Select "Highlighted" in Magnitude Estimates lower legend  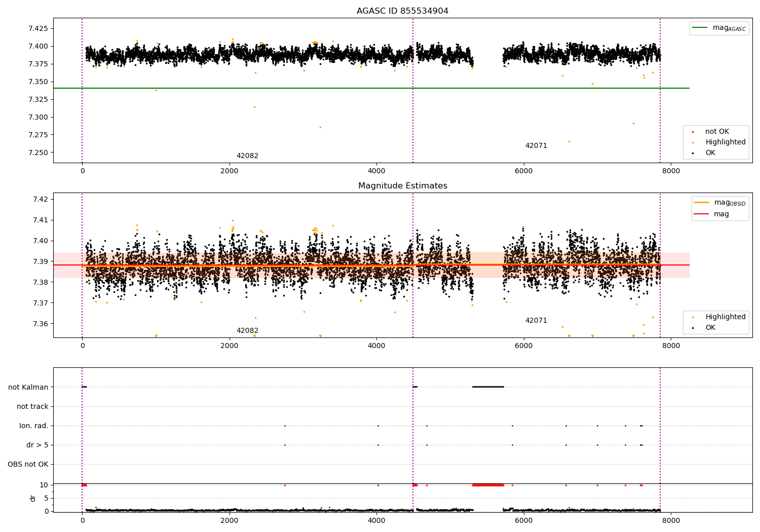coord(725,317)
